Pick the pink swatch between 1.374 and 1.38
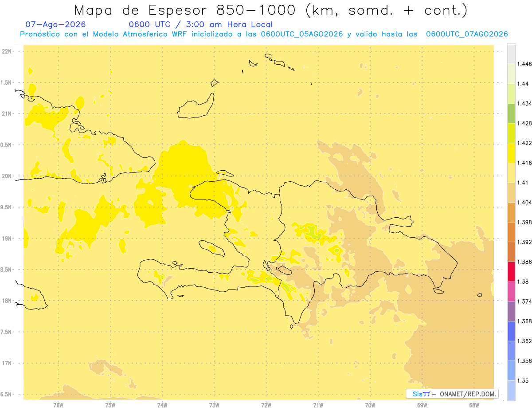The width and height of the screenshot is (532, 411). pos(511,292)
